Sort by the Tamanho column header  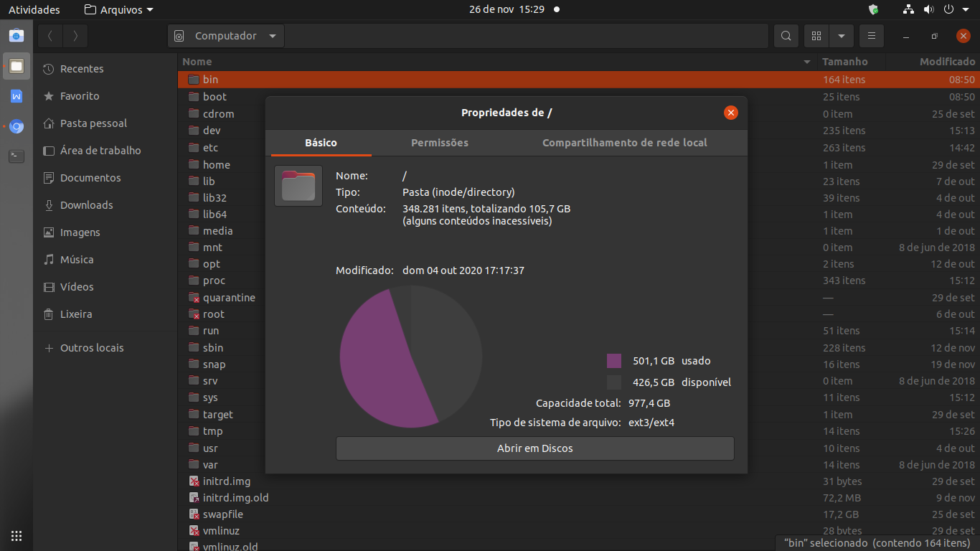click(x=851, y=62)
